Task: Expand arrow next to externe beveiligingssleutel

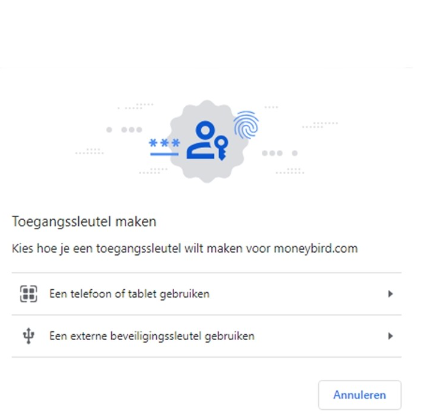Action: tap(390, 336)
